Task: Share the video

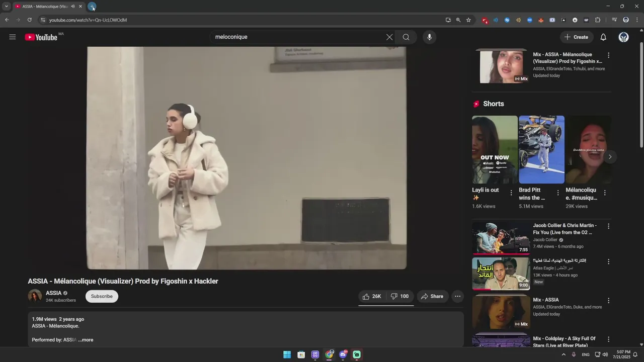Action: [432, 297]
